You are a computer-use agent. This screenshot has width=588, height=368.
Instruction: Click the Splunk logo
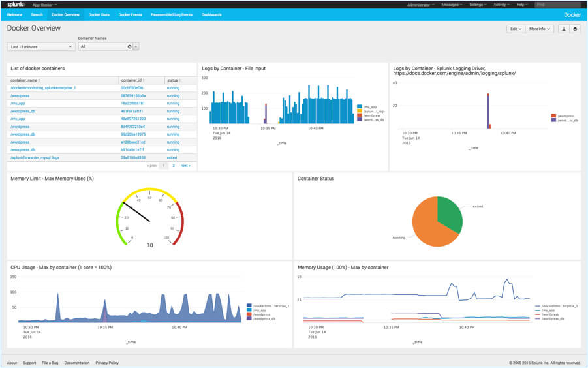coord(16,5)
